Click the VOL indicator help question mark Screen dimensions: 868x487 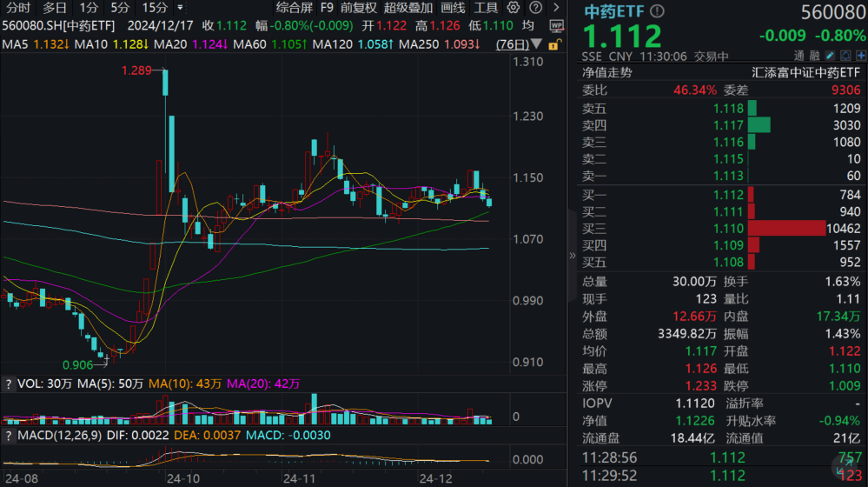click(x=9, y=384)
